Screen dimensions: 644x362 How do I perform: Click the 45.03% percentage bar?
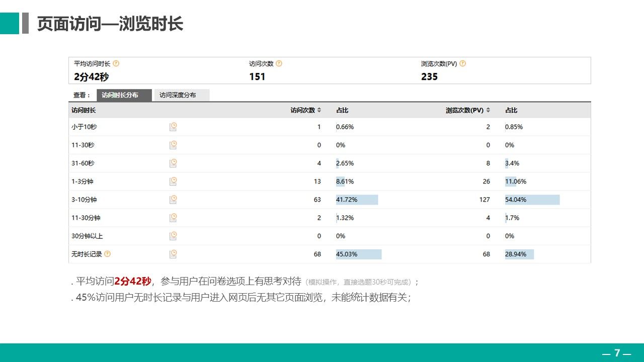tap(359, 254)
